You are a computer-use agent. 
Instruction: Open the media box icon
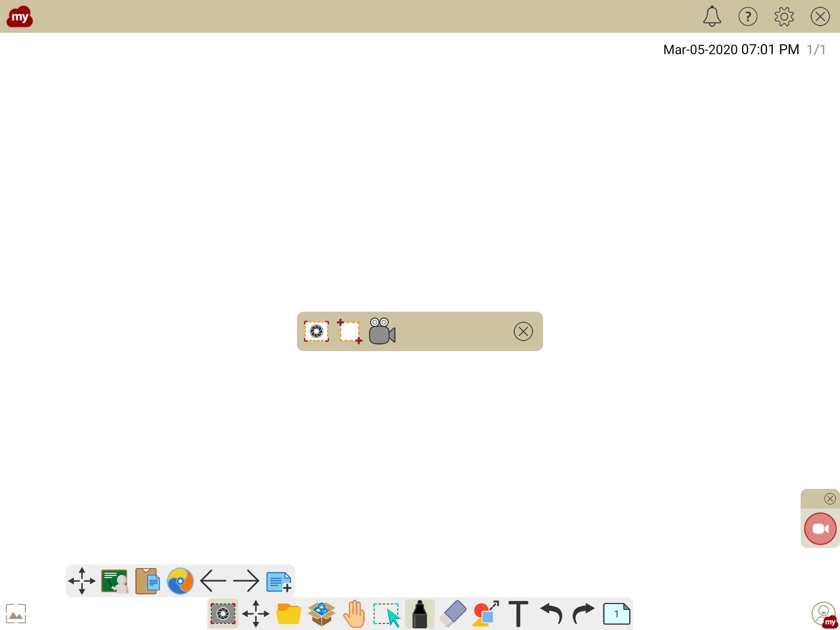click(321, 614)
